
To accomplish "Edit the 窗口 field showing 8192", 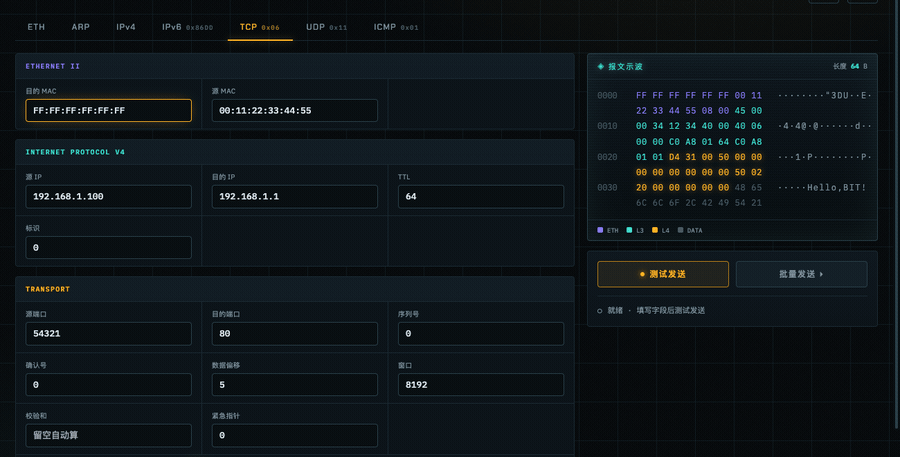I will click(x=481, y=385).
